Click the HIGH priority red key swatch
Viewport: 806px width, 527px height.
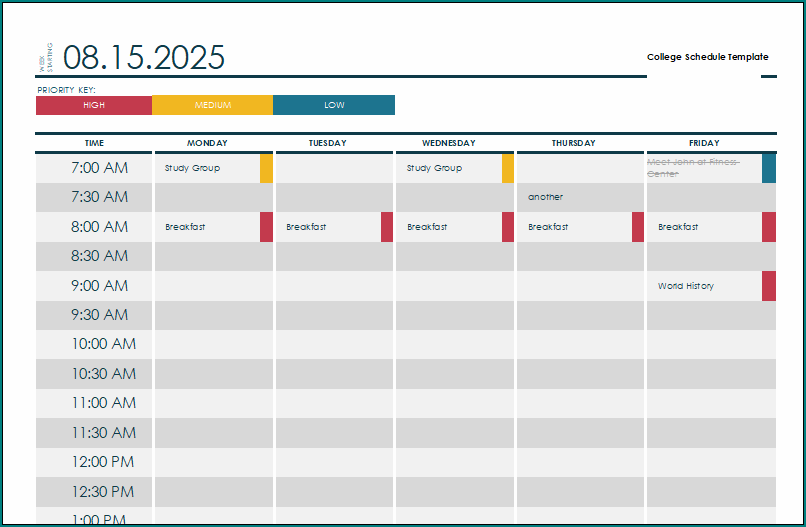(x=93, y=105)
